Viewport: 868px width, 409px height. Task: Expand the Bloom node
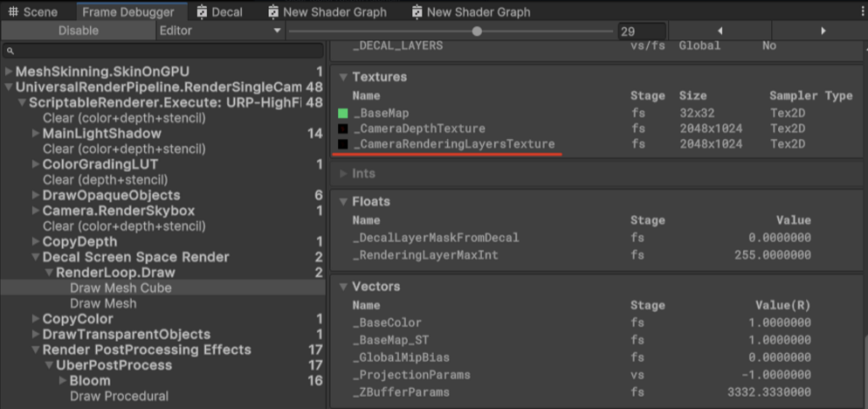point(63,381)
